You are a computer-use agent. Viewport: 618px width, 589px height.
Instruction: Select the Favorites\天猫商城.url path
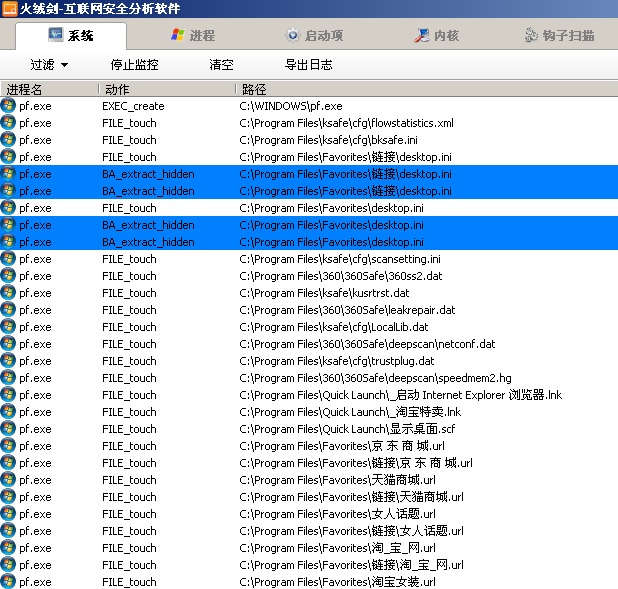(337, 480)
